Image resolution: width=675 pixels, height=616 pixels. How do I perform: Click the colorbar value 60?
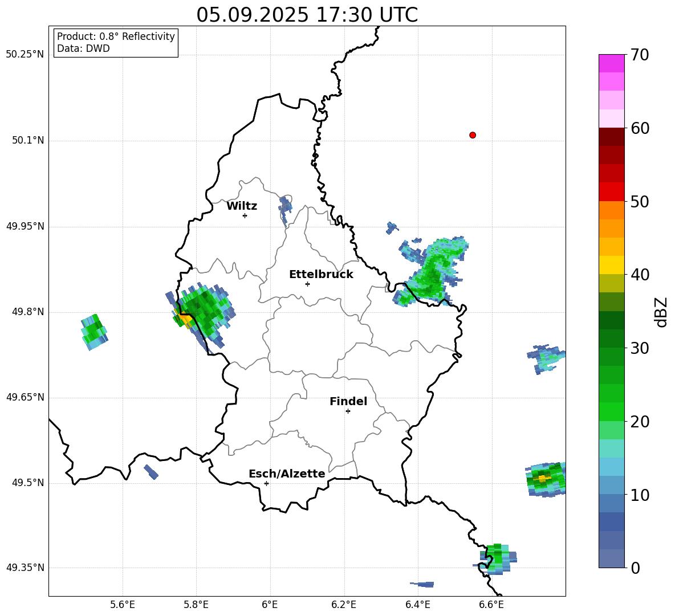[x=640, y=128]
